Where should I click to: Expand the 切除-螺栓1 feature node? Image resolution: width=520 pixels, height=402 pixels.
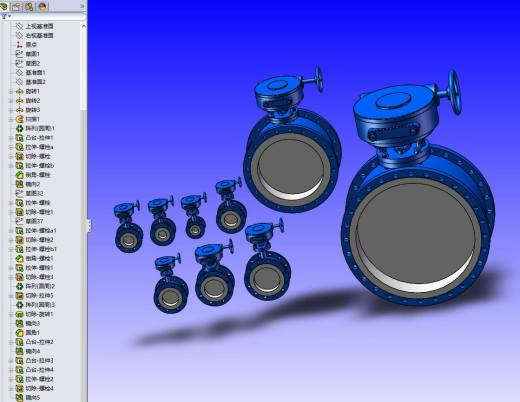click(11, 212)
